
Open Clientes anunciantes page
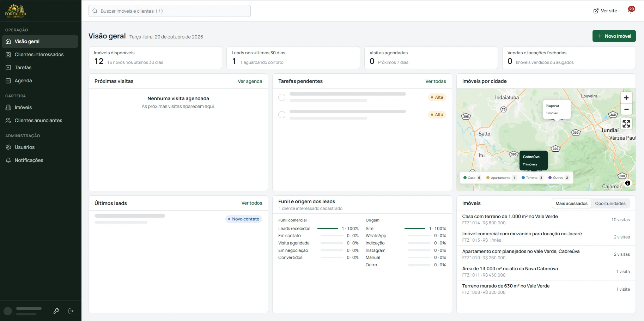point(40,120)
